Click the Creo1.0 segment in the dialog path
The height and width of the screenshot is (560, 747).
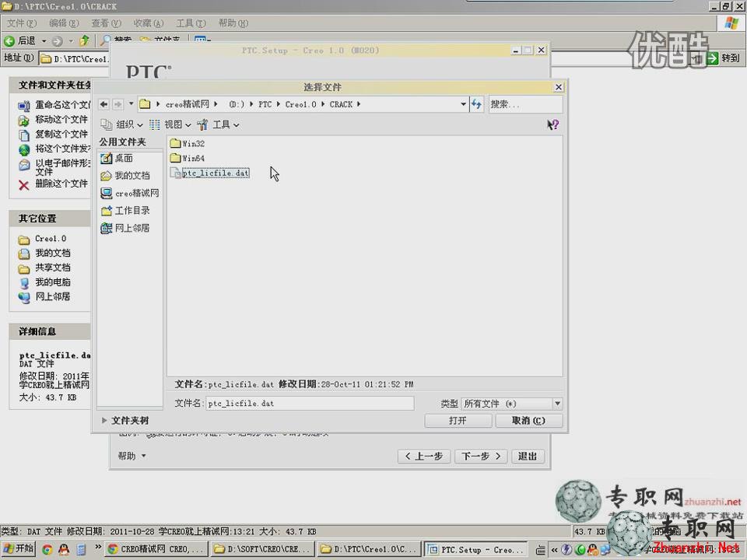(x=300, y=104)
